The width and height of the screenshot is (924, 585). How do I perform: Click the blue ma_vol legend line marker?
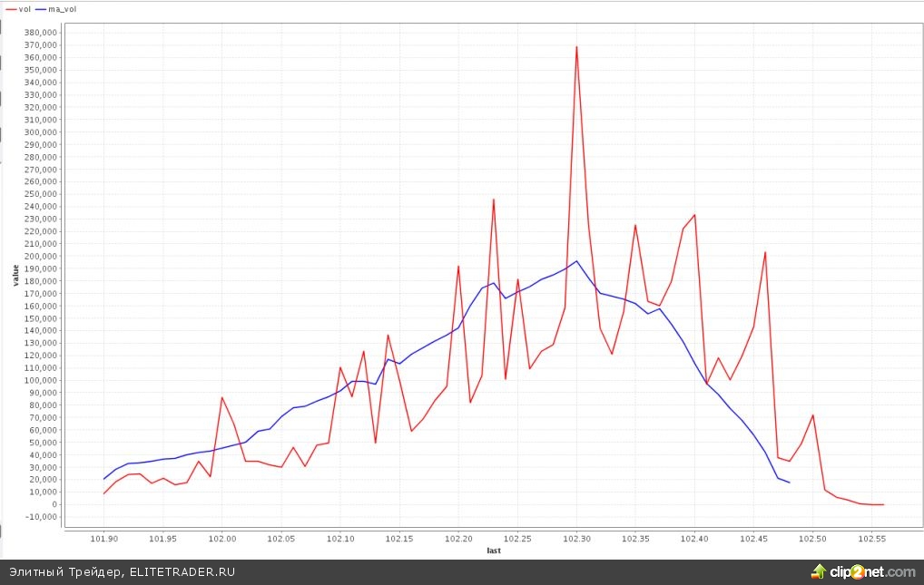click(40, 7)
